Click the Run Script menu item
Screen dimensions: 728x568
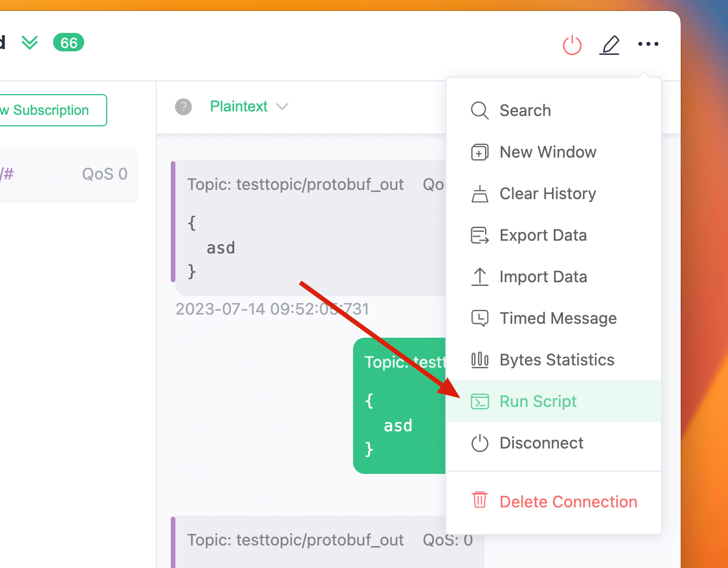(538, 402)
